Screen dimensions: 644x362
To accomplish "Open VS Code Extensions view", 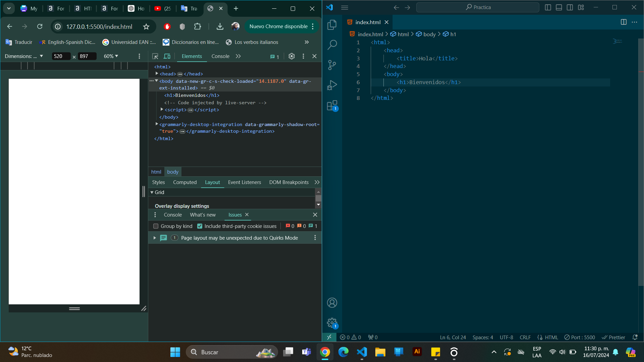I will [x=332, y=105].
